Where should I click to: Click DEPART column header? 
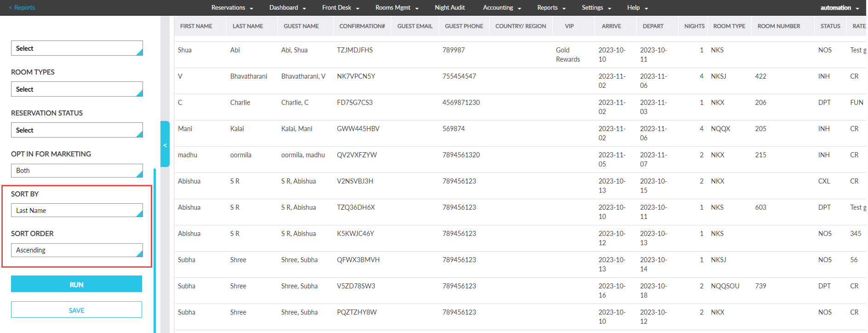653,26
